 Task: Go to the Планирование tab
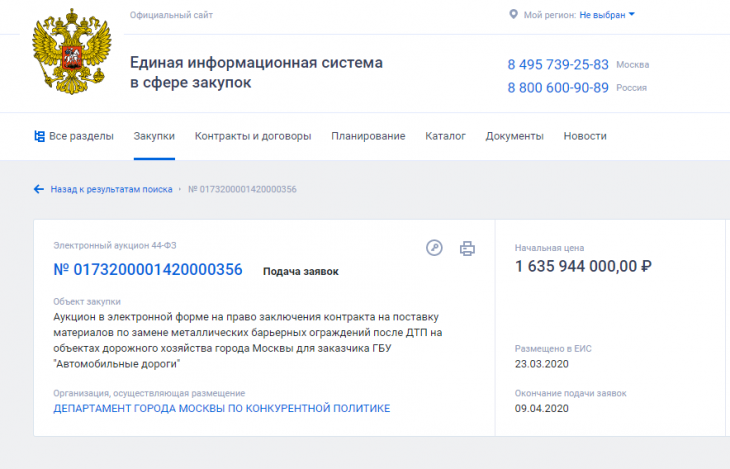[368, 136]
